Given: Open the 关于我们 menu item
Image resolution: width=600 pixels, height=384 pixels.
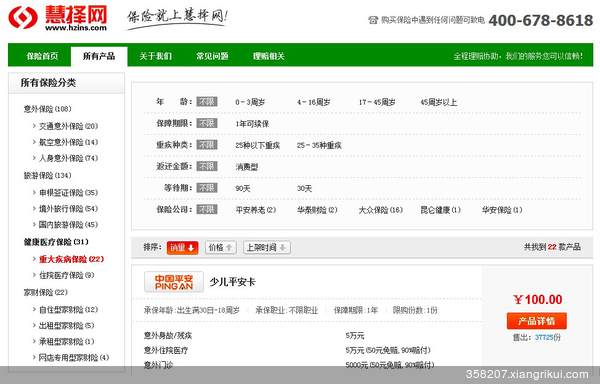Looking at the screenshot, I should pos(155,56).
